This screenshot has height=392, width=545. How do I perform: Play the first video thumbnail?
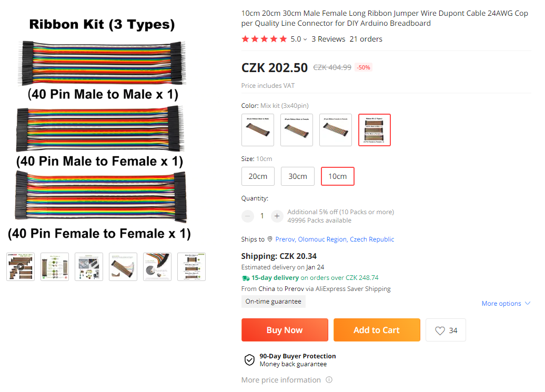pyautogui.click(x=21, y=267)
